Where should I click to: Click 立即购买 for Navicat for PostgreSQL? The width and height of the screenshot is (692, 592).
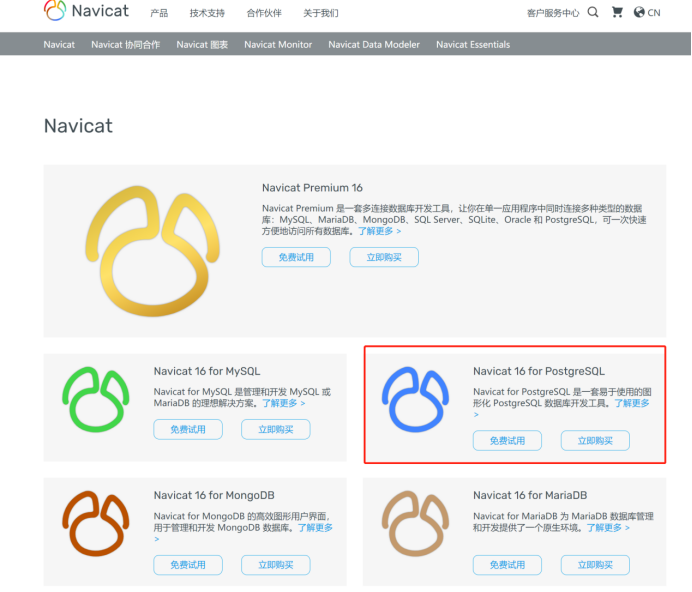[x=595, y=440]
